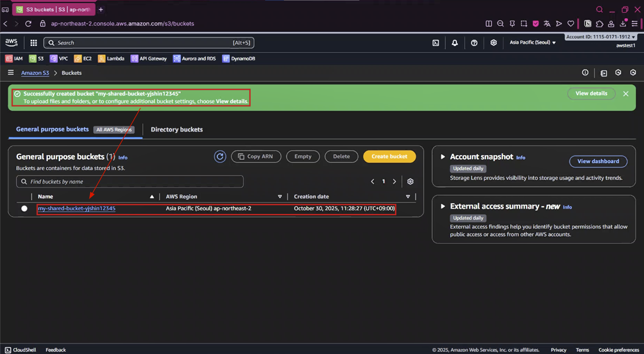Open browser downloads icon
This screenshot has width=644, height=354.
[x=623, y=23]
